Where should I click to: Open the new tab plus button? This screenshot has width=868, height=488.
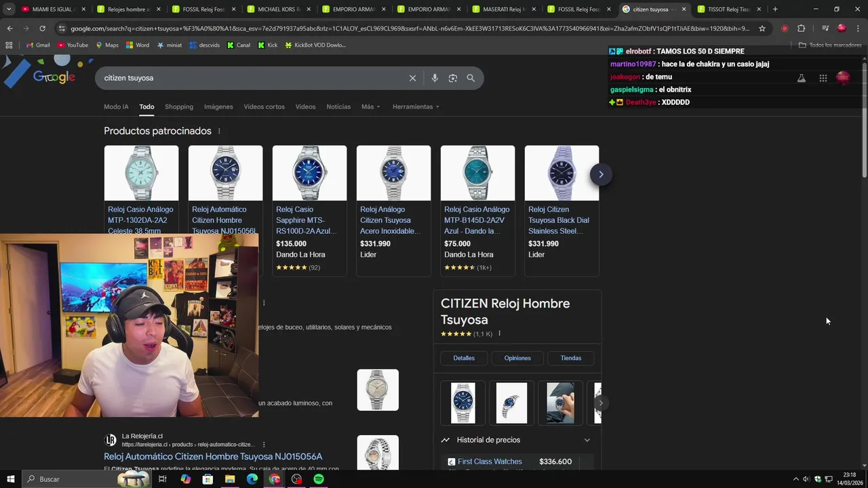[x=775, y=9]
